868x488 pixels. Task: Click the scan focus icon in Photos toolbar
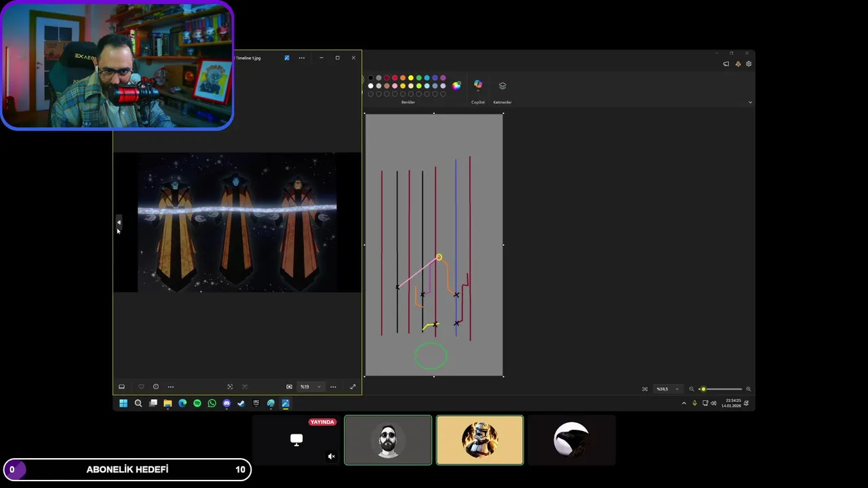click(x=230, y=386)
